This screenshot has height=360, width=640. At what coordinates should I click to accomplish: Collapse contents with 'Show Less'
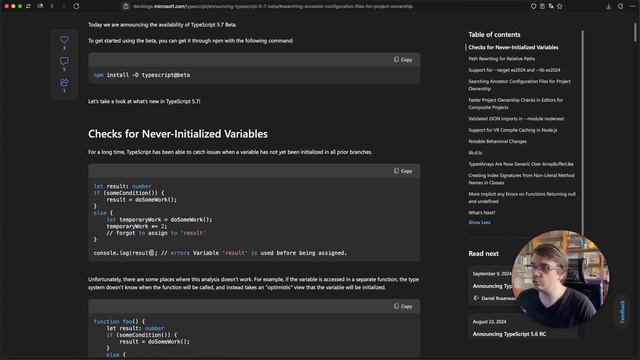tap(479, 222)
